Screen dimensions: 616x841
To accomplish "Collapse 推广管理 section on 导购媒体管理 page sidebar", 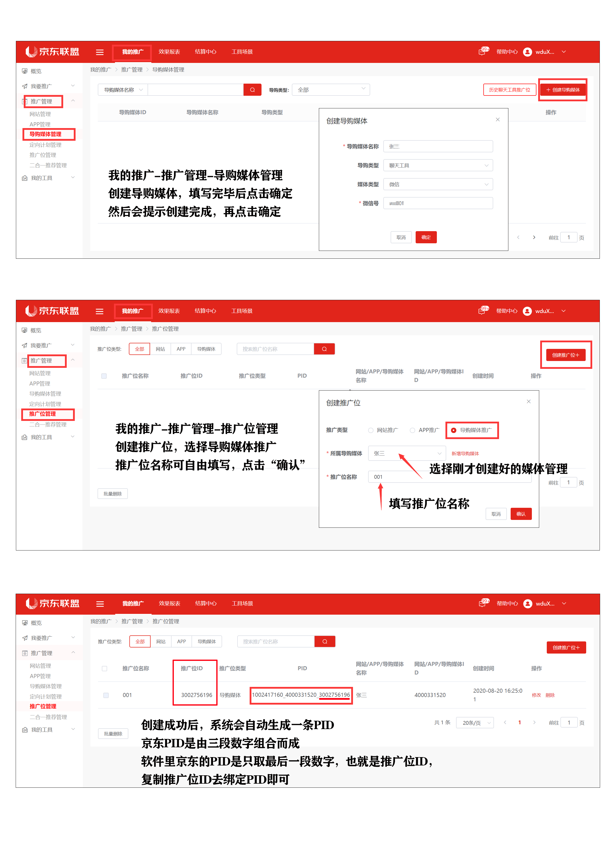I will 73,101.
